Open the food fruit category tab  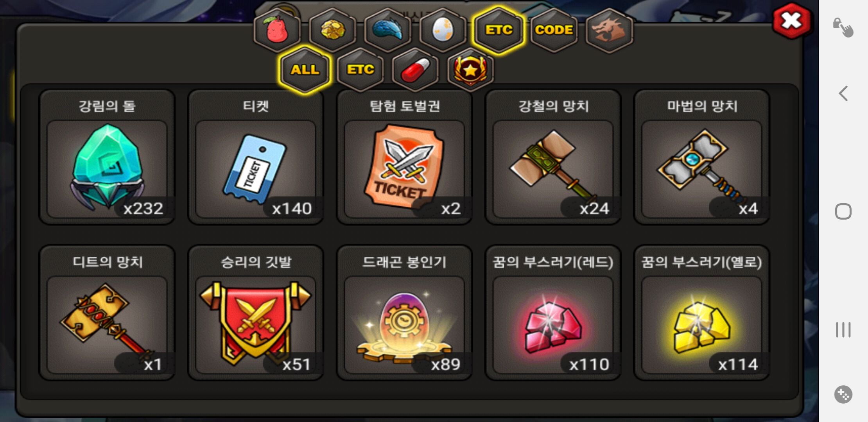click(277, 30)
